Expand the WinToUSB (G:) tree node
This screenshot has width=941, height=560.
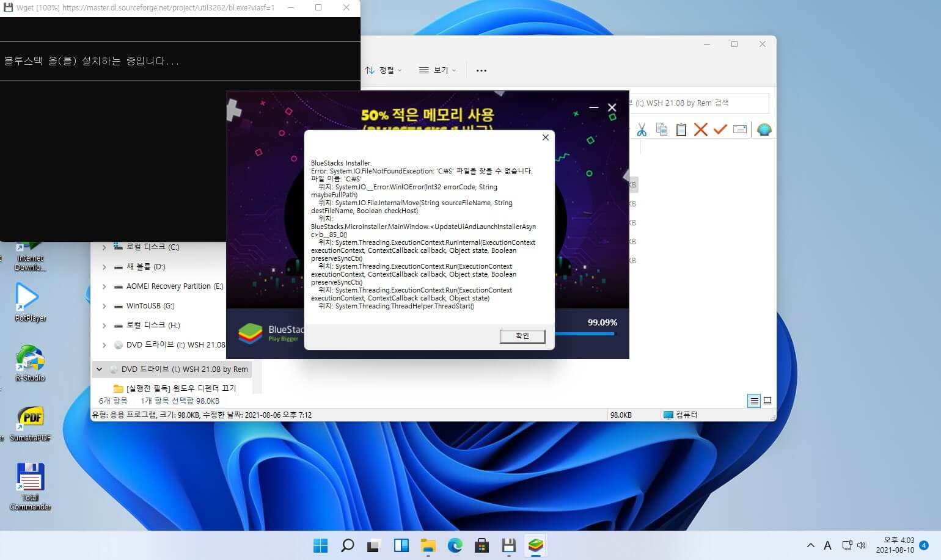(104, 306)
